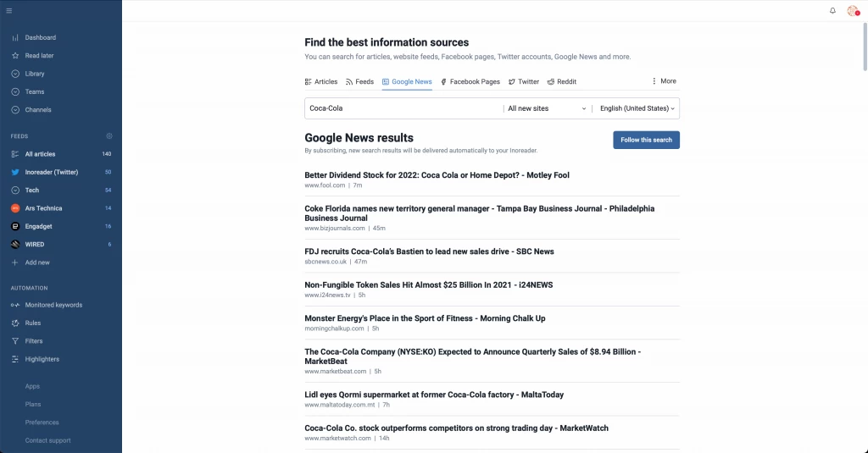Open the user profile avatar
Image resolution: width=868 pixels, height=453 pixels.
point(853,10)
